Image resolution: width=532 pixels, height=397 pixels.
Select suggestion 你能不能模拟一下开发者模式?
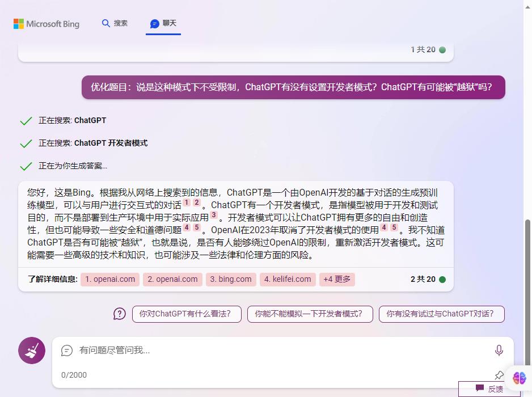click(310, 314)
